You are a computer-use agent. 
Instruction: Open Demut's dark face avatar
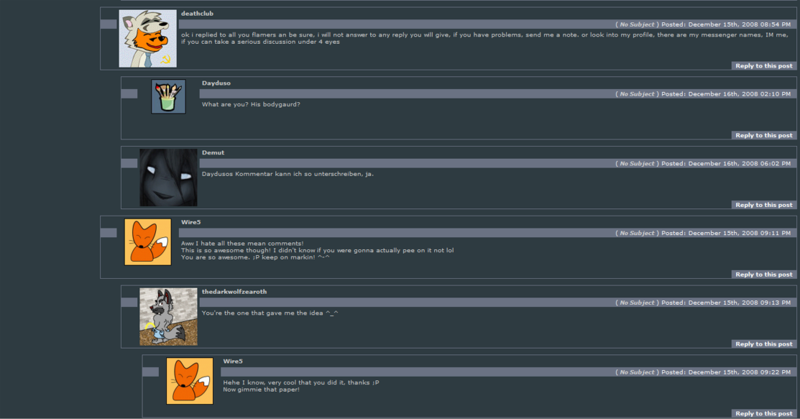(x=168, y=178)
